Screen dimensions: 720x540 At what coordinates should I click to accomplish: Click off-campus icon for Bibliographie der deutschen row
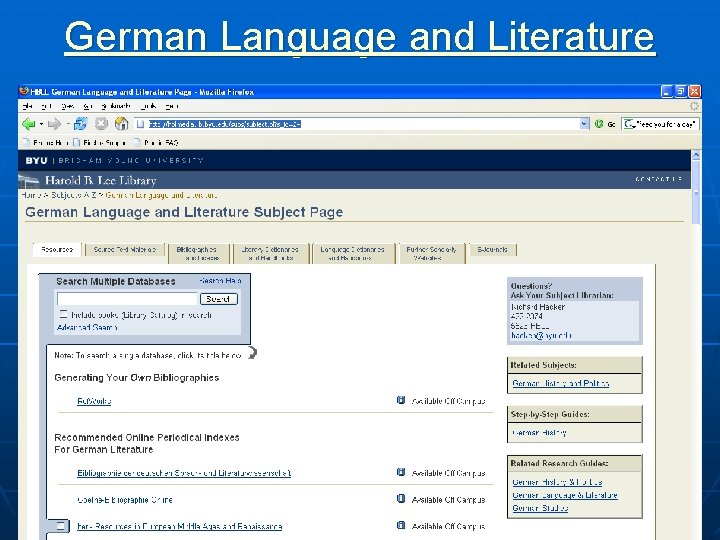(x=401, y=472)
